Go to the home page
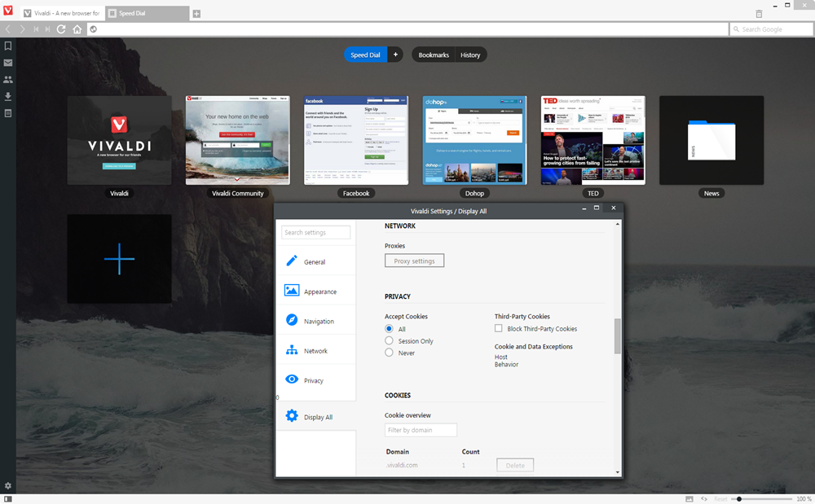815x504 pixels. tap(77, 29)
